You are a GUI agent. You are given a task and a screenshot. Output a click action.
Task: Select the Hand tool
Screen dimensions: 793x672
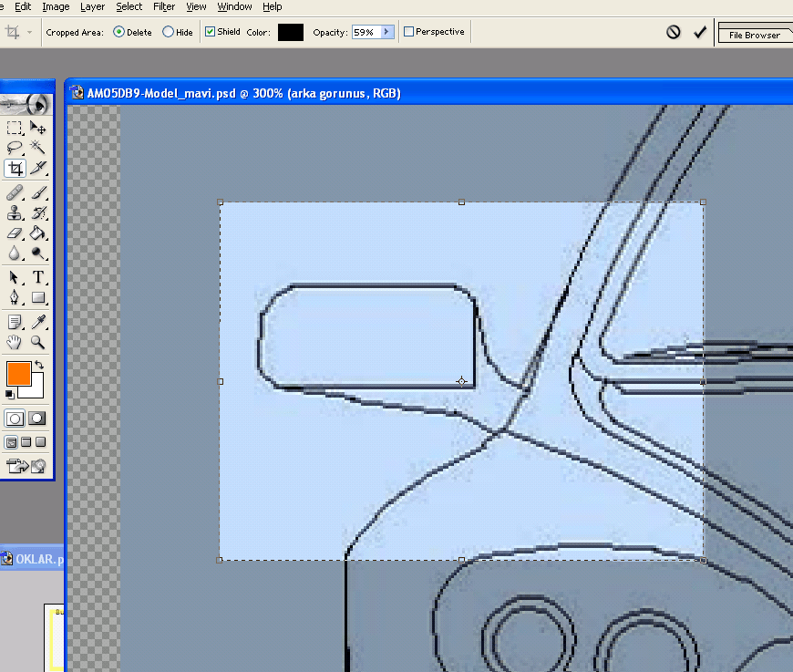tap(15, 343)
